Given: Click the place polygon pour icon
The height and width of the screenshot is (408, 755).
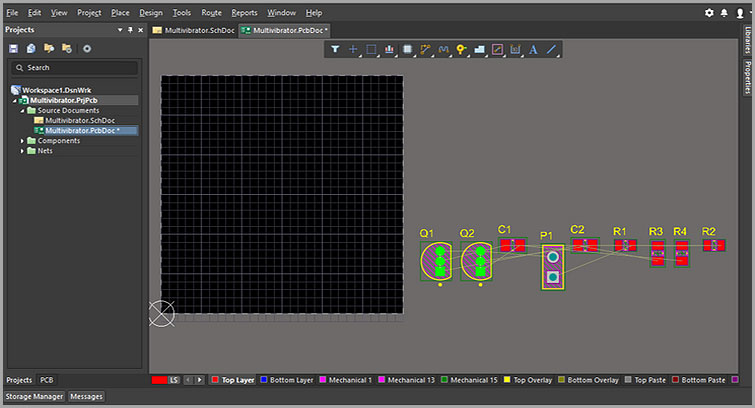Looking at the screenshot, I should (x=480, y=49).
